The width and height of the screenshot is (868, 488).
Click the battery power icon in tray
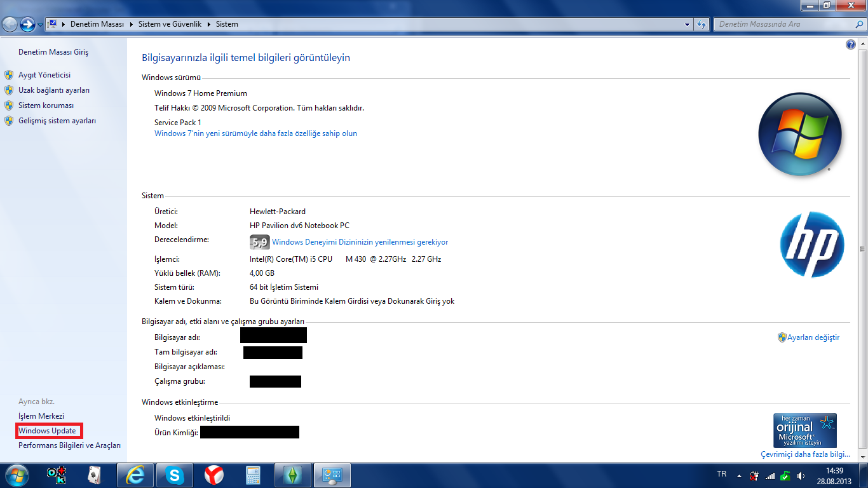click(754, 475)
